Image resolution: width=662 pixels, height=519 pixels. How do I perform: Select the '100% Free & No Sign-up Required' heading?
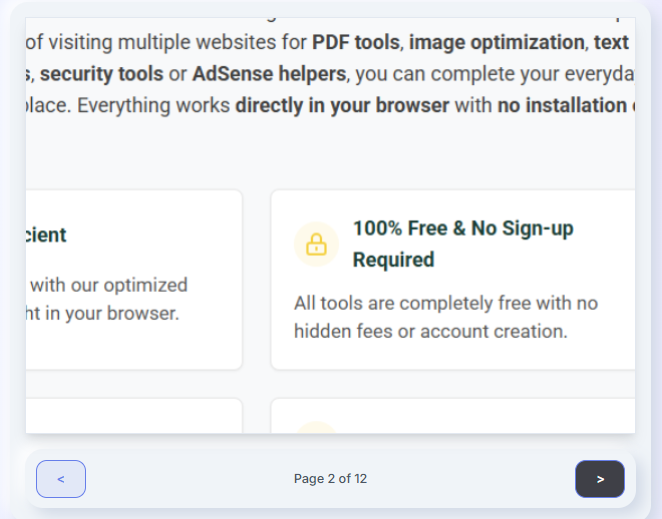click(463, 244)
